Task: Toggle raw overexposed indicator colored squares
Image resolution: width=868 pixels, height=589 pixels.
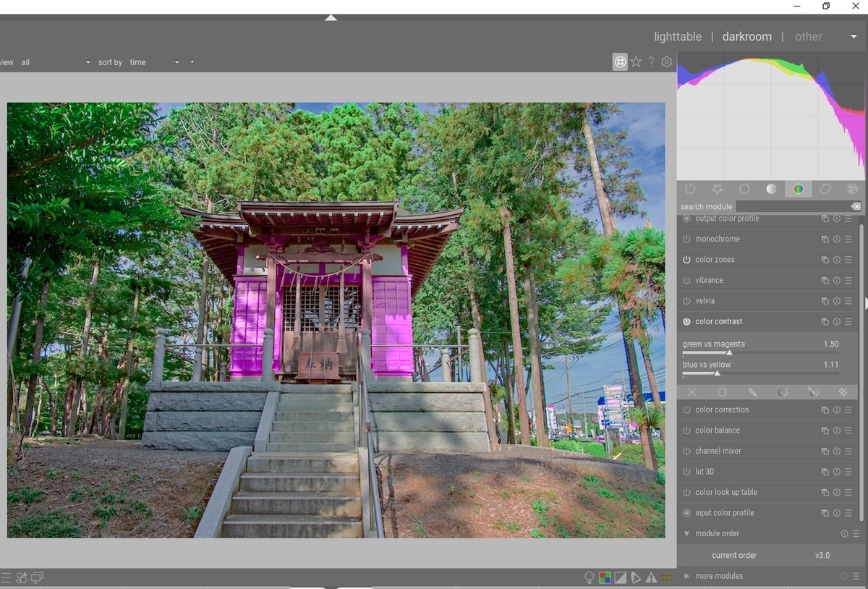Action: [605, 577]
